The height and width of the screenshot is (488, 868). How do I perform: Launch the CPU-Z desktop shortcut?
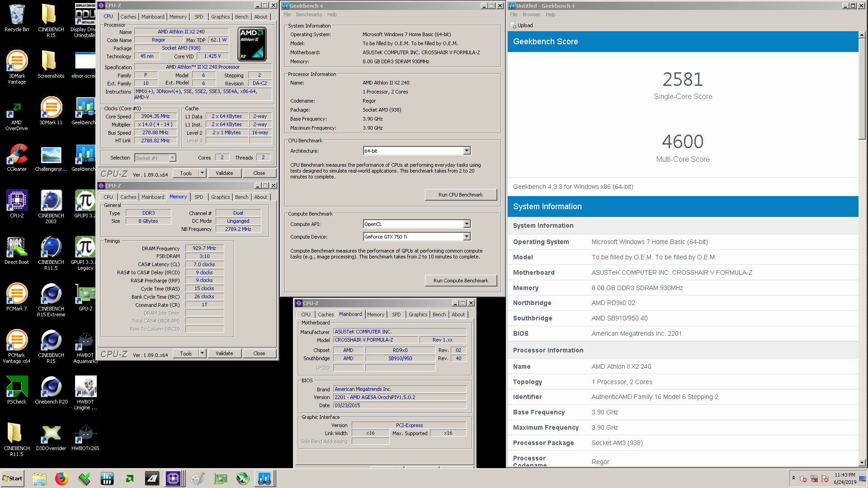(x=17, y=204)
